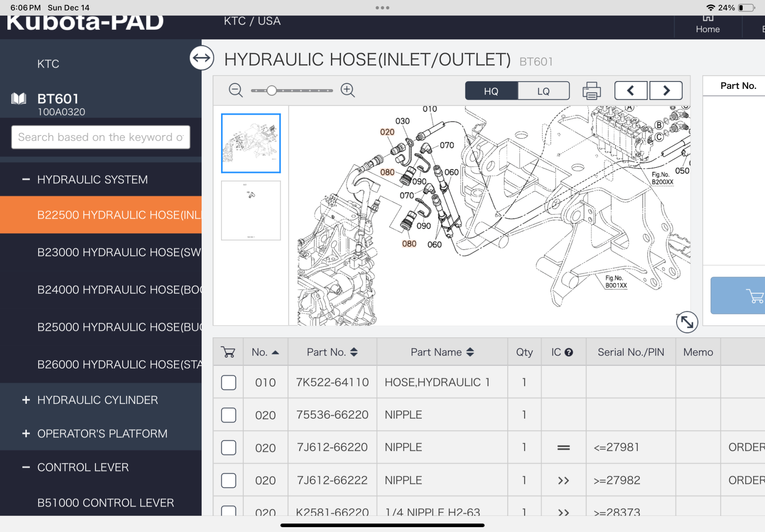Click the zoom out magnifier icon
The image size is (765, 532).
(x=235, y=90)
